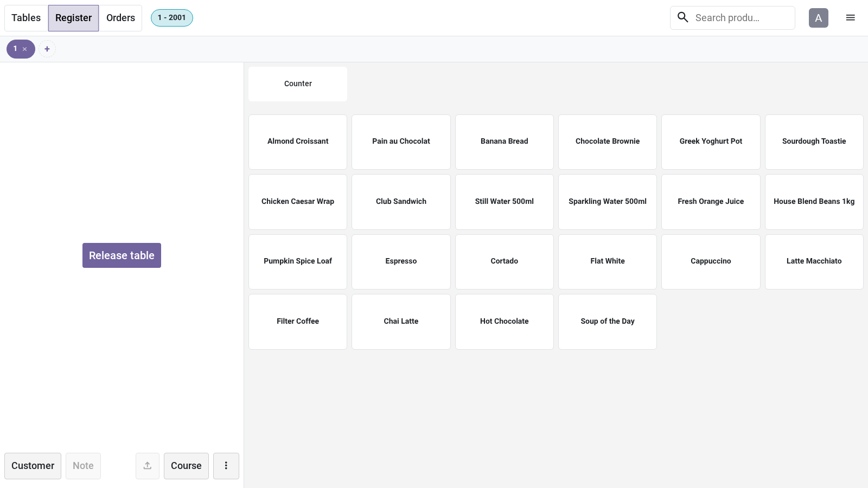Image resolution: width=868 pixels, height=488 pixels.
Task: Click the upload send-order icon
Action: (x=148, y=466)
